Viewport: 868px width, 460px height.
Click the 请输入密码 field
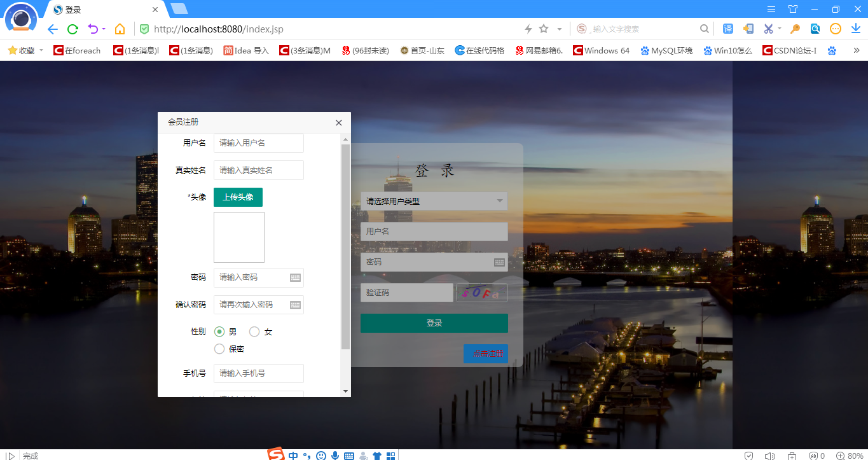259,277
